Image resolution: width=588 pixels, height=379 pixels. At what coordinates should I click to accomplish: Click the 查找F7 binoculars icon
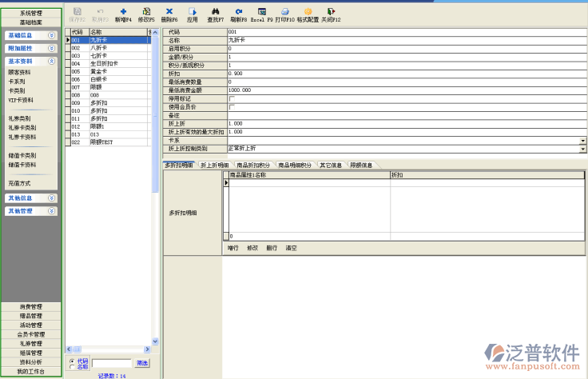215,10
